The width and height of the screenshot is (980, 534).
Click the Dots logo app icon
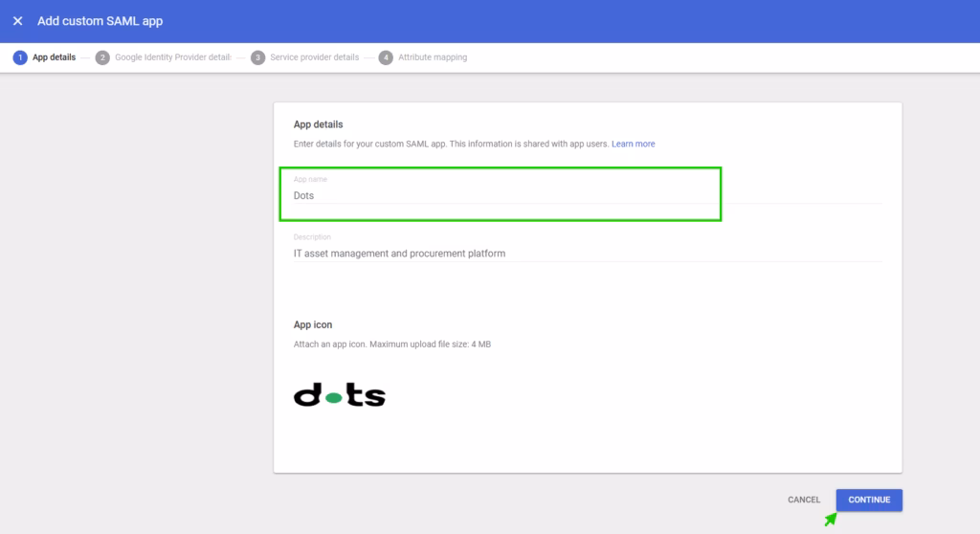339,394
